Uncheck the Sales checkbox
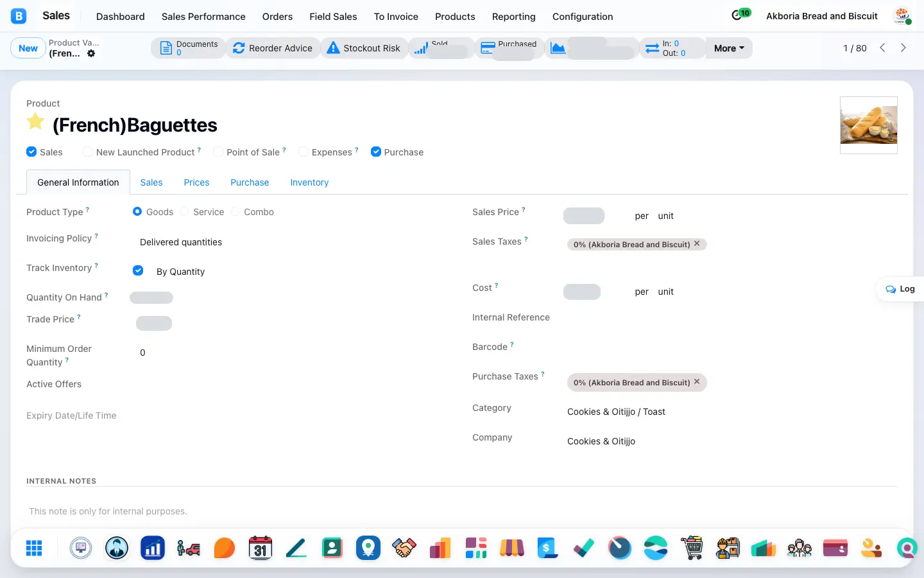 click(31, 152)
